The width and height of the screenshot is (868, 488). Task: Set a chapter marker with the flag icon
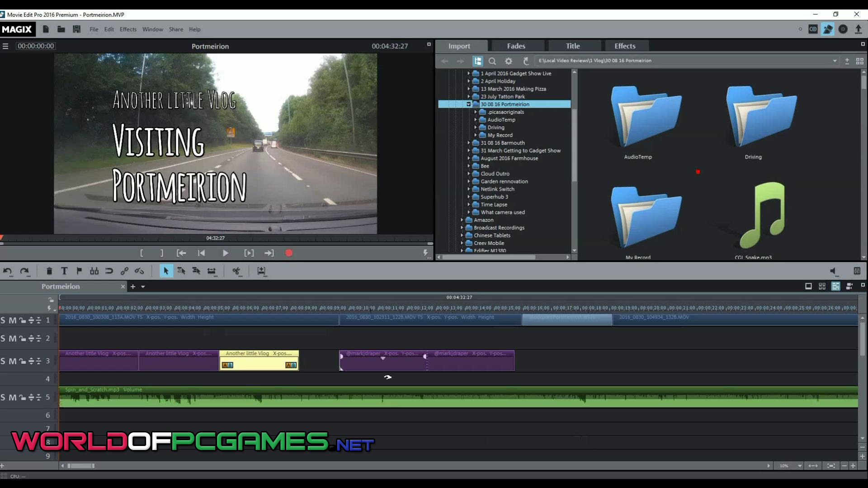[79, 271]
